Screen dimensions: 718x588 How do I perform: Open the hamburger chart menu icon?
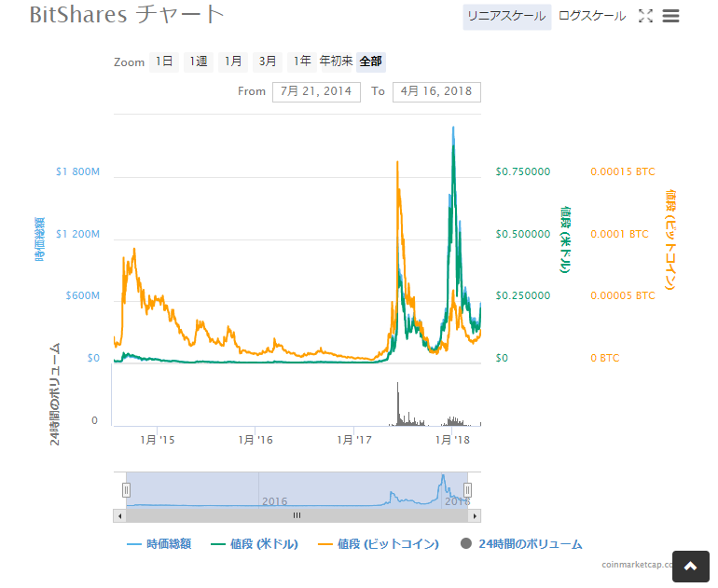[670, 16]
